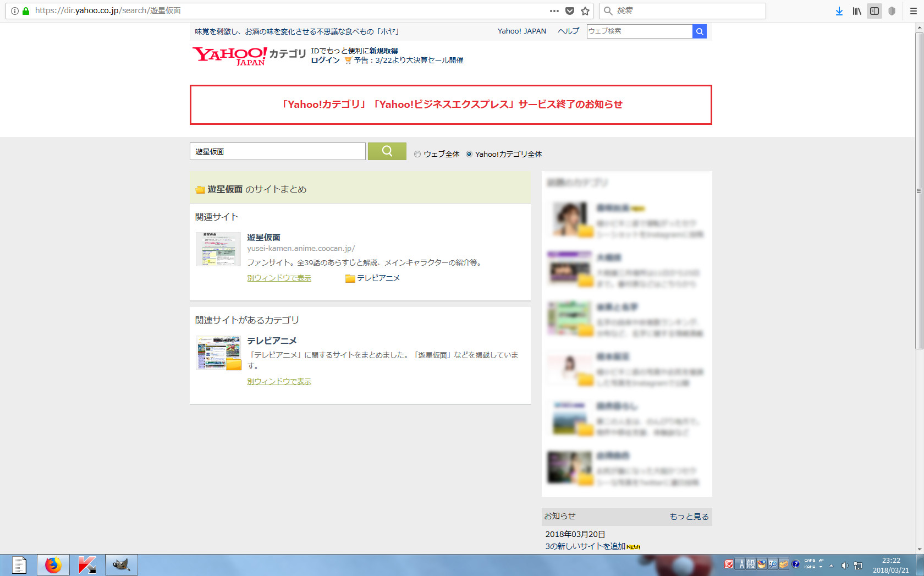Open 別ウィンドウで表示 under テレビアニメ category
Screen dimensions: 924x576
tap(279, 381)
